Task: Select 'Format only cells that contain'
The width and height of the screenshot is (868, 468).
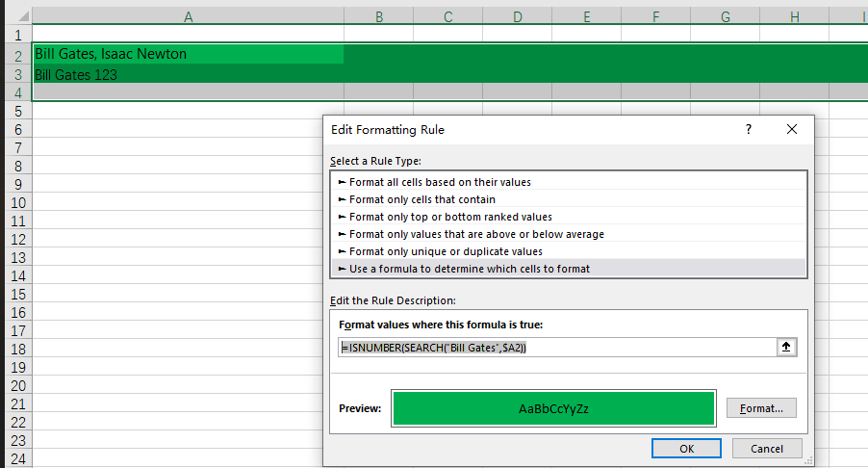Action: coord(569,199)
